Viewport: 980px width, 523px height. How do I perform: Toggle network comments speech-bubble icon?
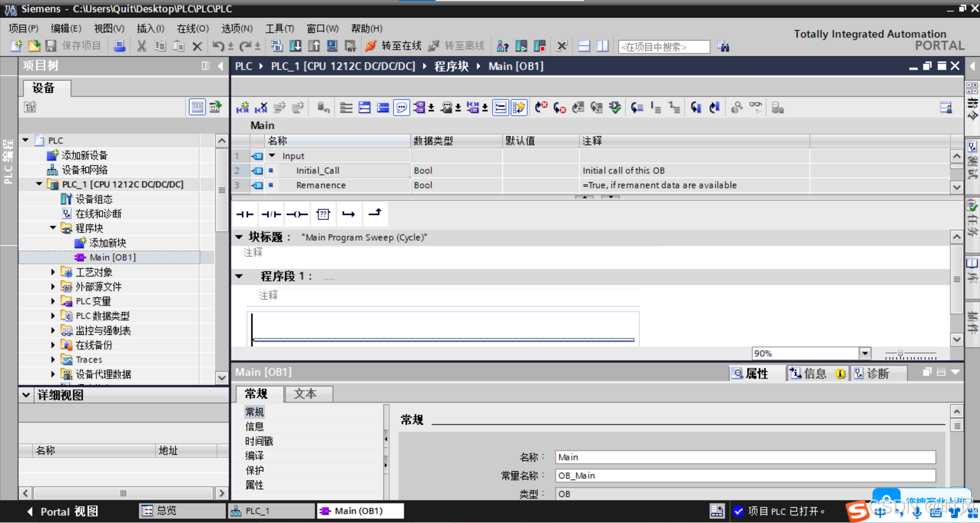401,108
